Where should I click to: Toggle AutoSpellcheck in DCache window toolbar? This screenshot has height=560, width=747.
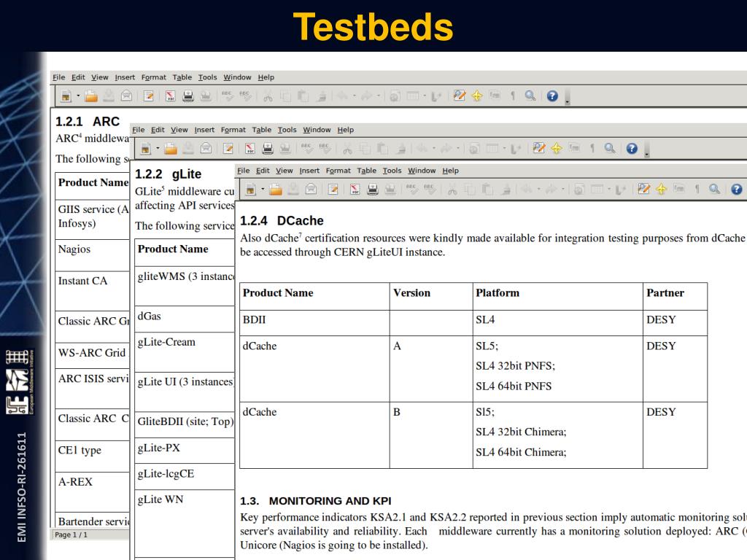point(430,190)
